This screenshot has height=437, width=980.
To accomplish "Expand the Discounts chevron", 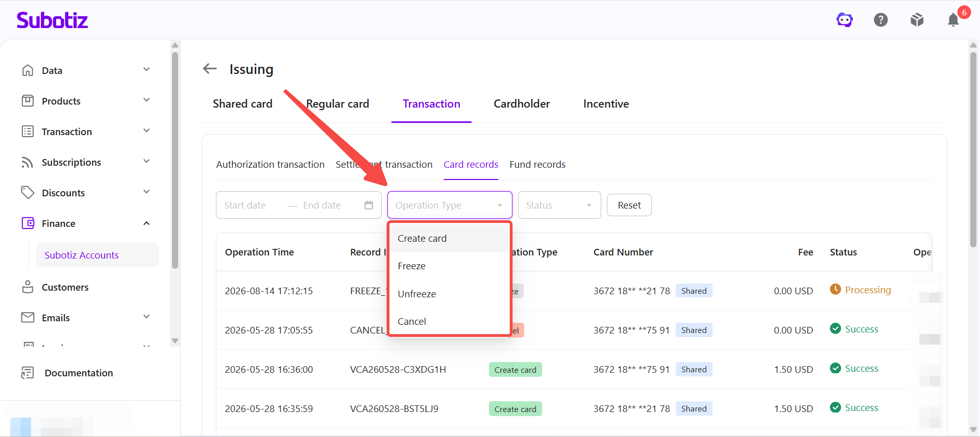I will [146, 192].
